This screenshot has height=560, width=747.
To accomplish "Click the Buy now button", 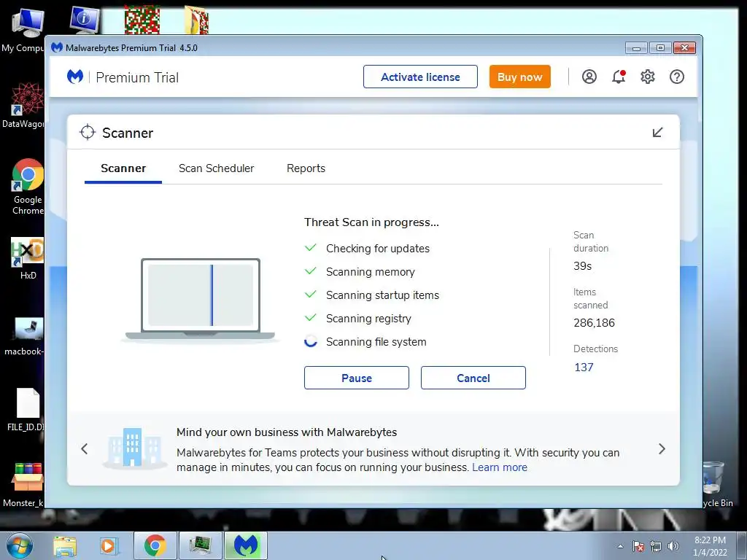I will pyautogui.click(x=519, y=77).
